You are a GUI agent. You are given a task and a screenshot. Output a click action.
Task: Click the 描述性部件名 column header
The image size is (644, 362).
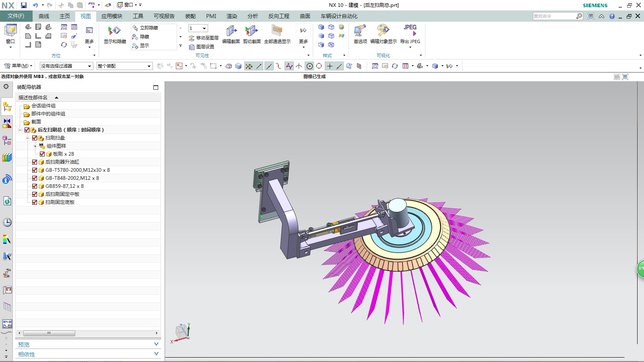pyautogui.click(x=88, y=97)
